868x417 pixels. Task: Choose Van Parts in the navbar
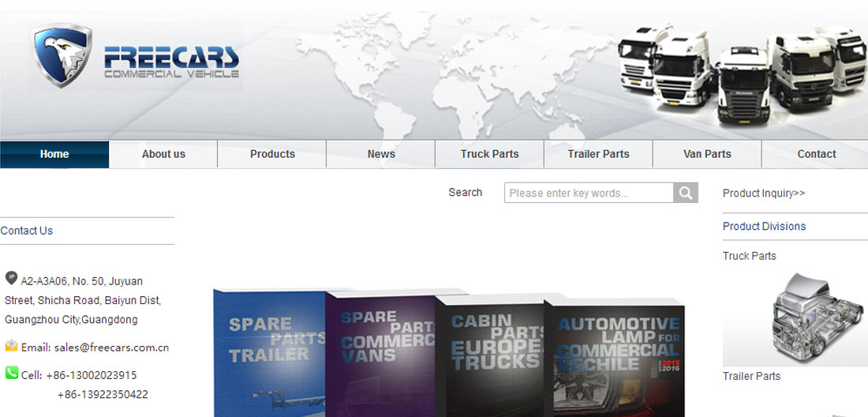click(x=707, y=154)
